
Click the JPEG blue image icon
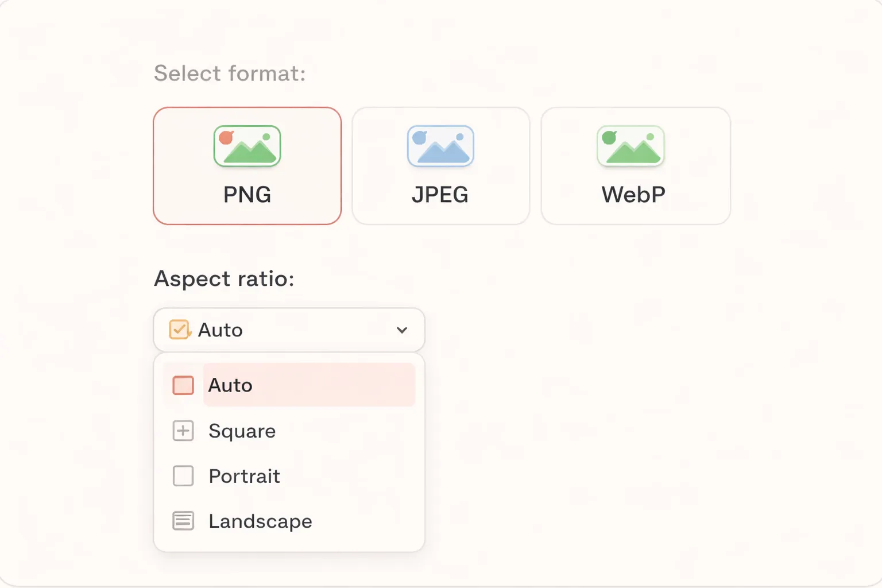click(440, 146)
